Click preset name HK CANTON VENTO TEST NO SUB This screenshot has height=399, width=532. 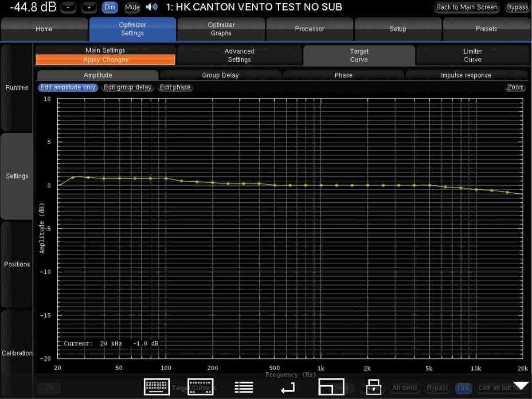coord(254,8)
